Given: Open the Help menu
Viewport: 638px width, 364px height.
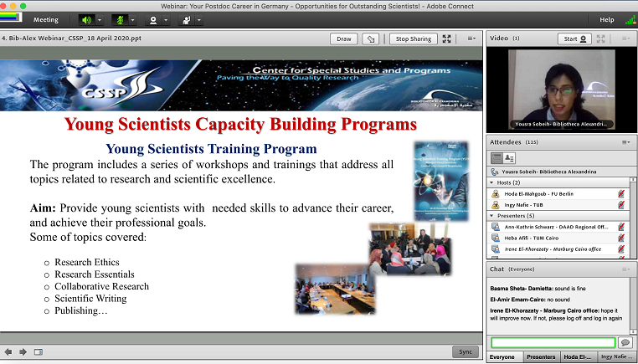Looking at the screenshot, I should [607, 19].
